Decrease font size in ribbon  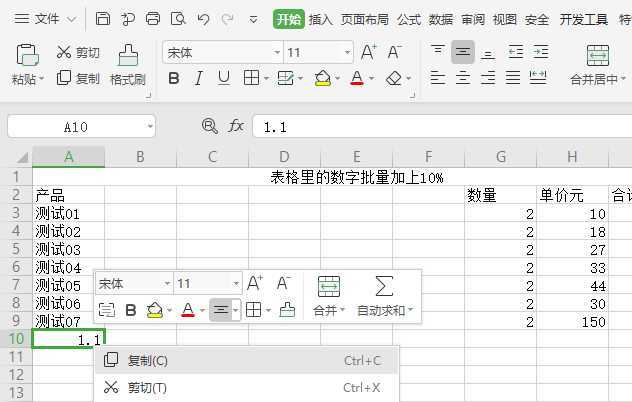(394, 52)
